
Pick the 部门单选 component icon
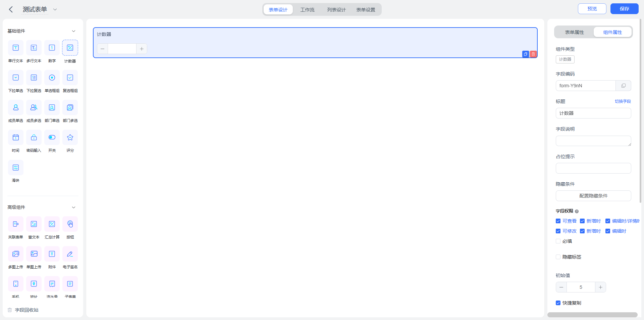(x=52, y=107)
